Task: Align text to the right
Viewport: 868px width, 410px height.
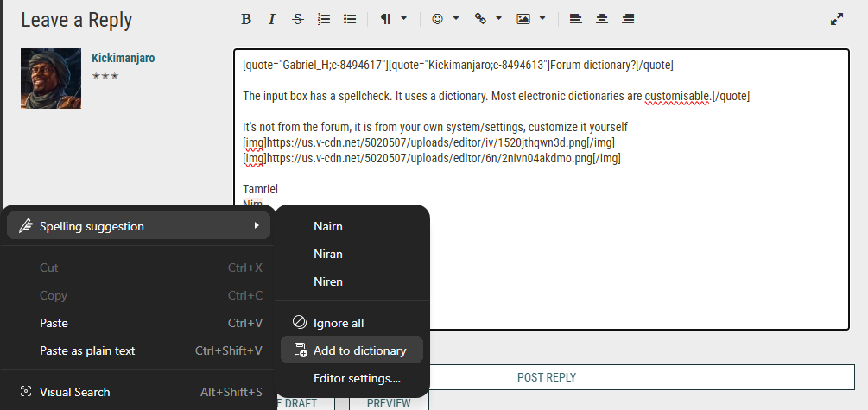Action: [628, 19]
